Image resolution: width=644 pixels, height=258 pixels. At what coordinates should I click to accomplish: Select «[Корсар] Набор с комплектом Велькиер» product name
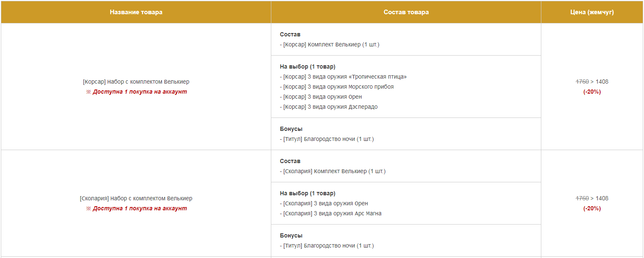point(136,82)
